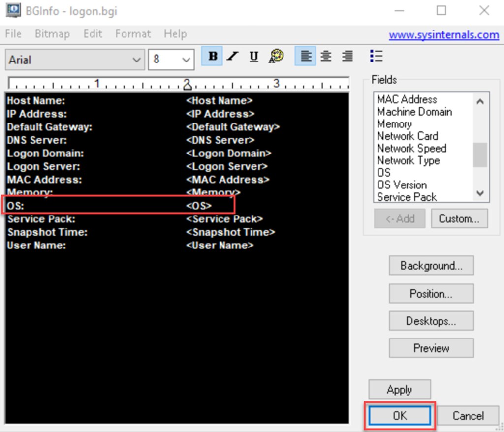Click the BGInfo title bar app icon

(13, 10)
